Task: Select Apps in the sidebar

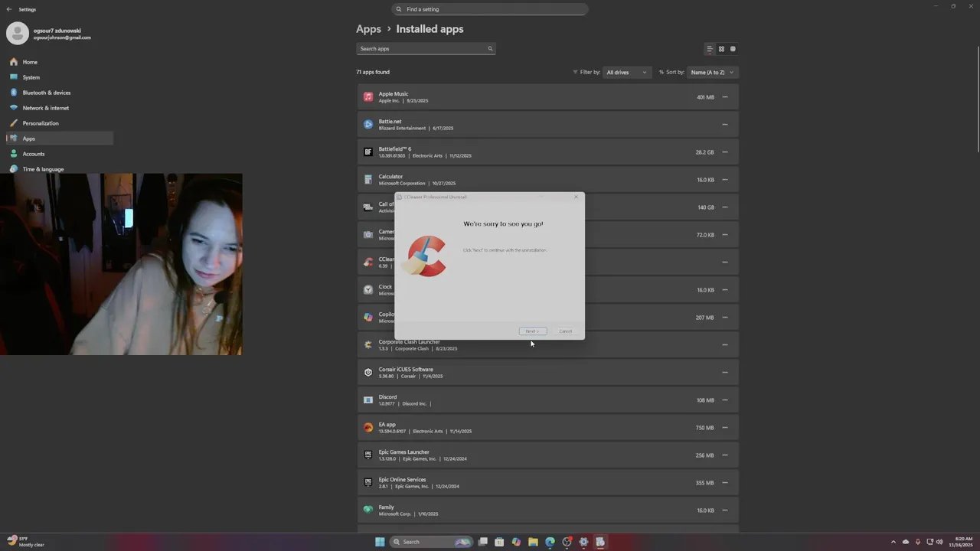Action: tap(60, 139)
